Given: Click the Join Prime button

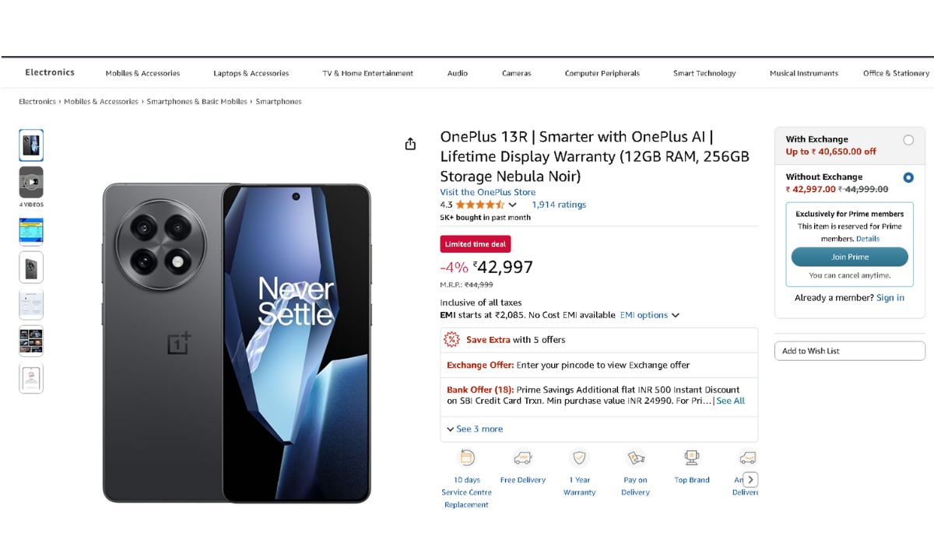Looking at the screenshot, I should click(849, 257).
